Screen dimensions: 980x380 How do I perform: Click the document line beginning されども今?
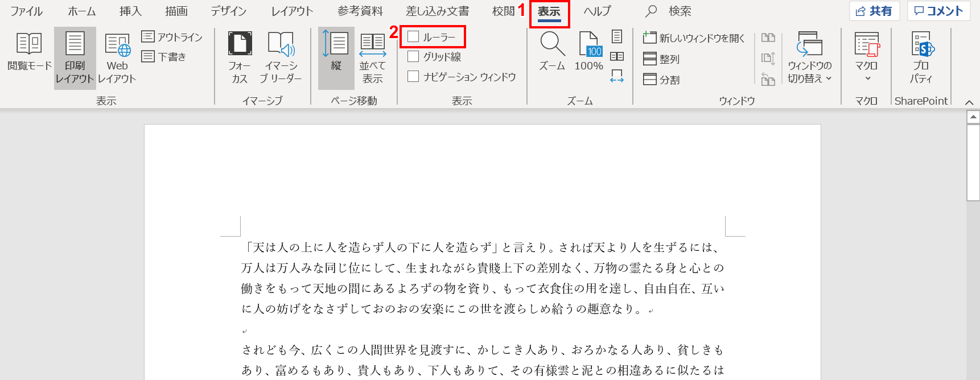(x=483, y=350)
